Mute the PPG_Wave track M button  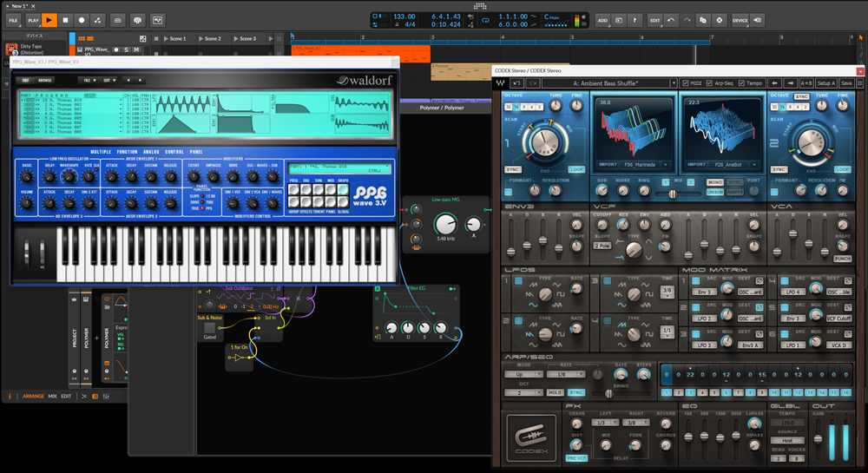click(135, 49)
